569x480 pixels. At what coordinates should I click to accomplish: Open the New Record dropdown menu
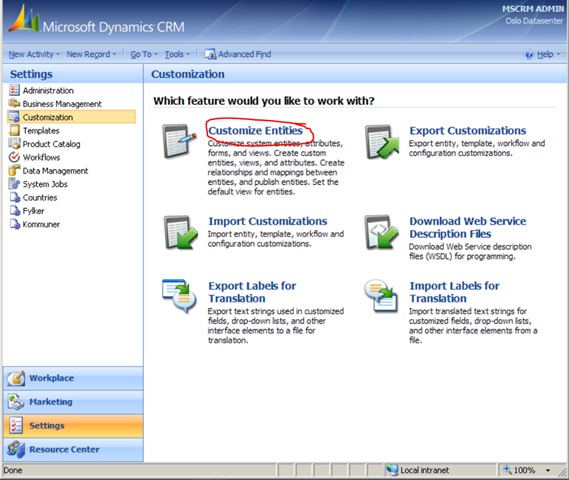tap(91, 54)
